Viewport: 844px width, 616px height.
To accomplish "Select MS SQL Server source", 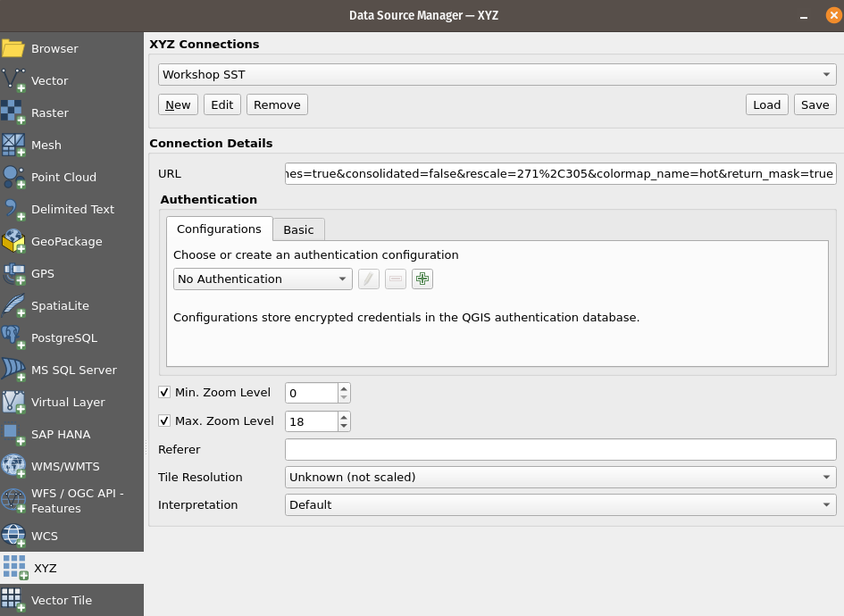I will pos(71,370).
